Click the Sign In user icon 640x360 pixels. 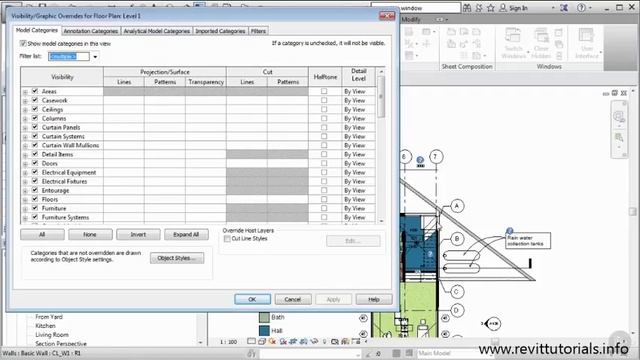click(503, 8)
